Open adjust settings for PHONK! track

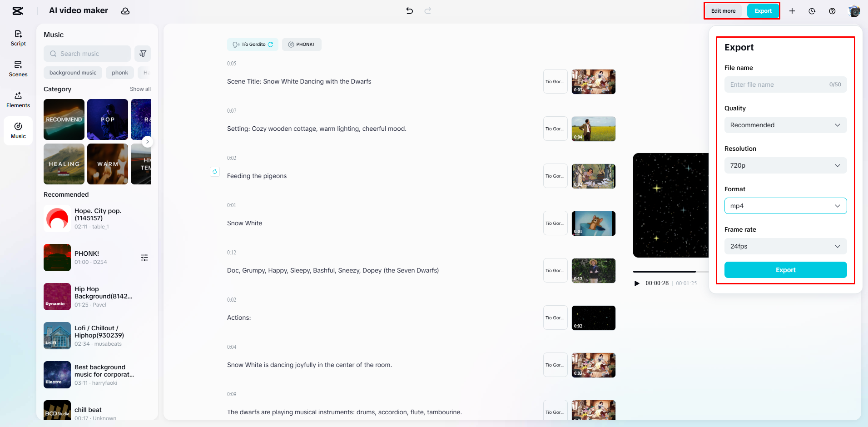point(144,258)
